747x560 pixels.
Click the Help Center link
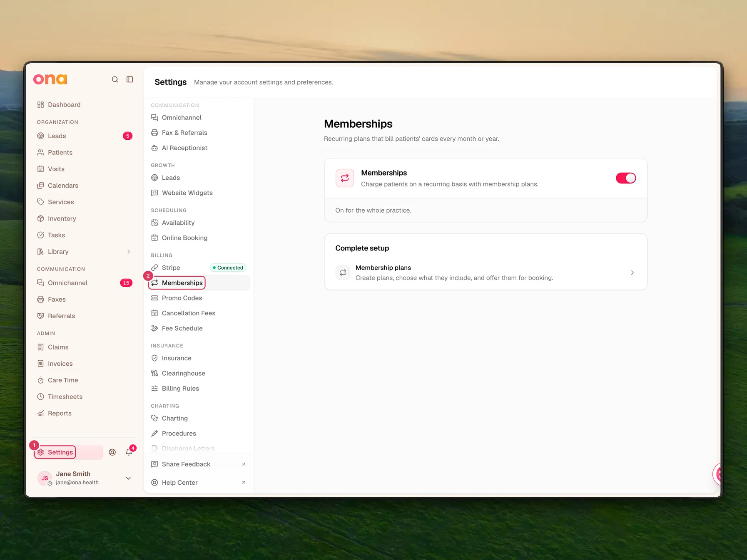(x=199, y=483)
